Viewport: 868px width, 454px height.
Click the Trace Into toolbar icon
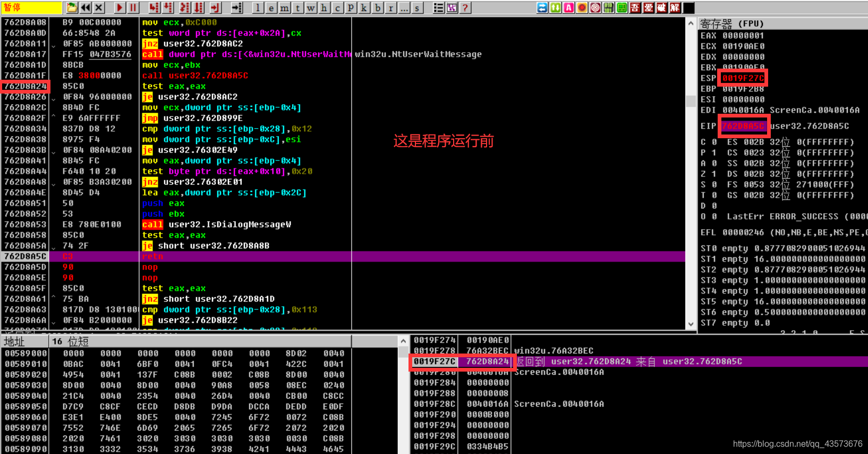(184, 7)
